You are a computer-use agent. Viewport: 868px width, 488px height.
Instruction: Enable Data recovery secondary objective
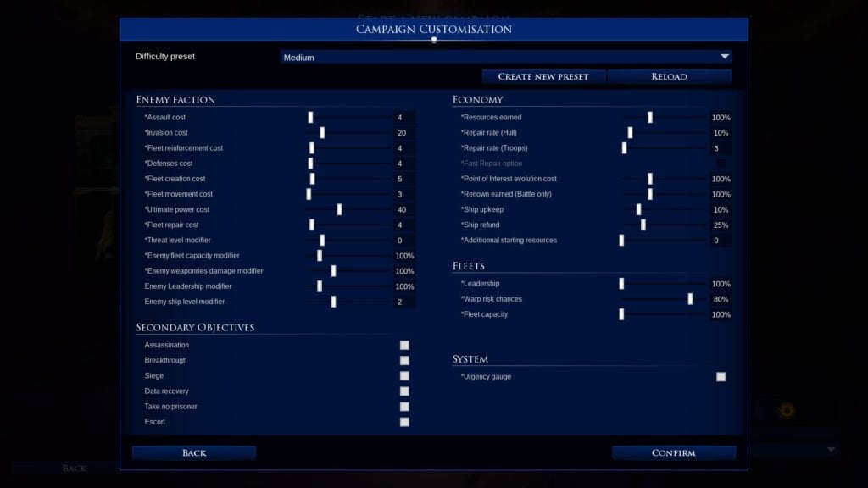click(x=404, y=391)
